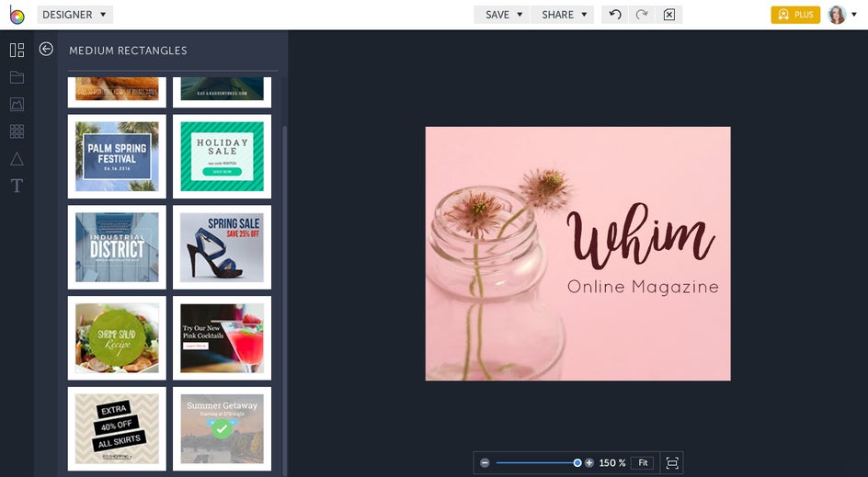Expand the profile avatar menu
Screen dimensions: 868x477
coord(841,15)
